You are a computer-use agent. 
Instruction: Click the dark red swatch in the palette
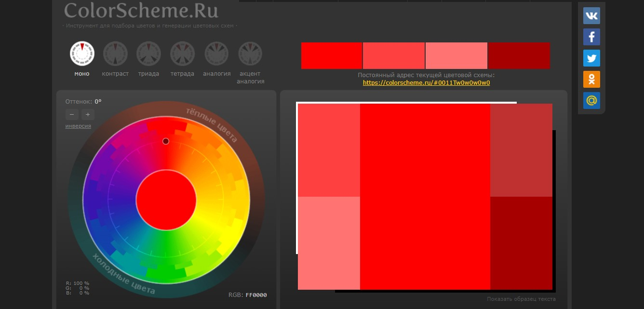tap(519, 55)
